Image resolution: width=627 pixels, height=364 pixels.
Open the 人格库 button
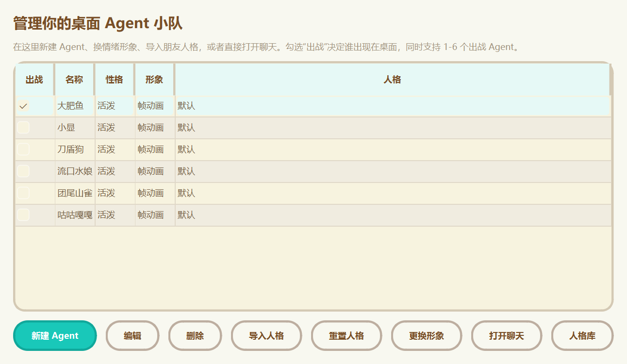pos(582,336)
